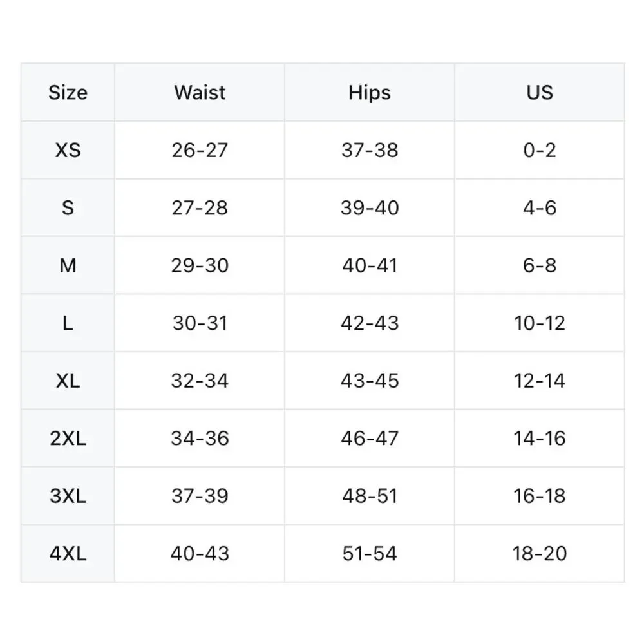Click the 26-27 waist cell
The height and width of the screenshot is (644, 644).
(200, 150)
